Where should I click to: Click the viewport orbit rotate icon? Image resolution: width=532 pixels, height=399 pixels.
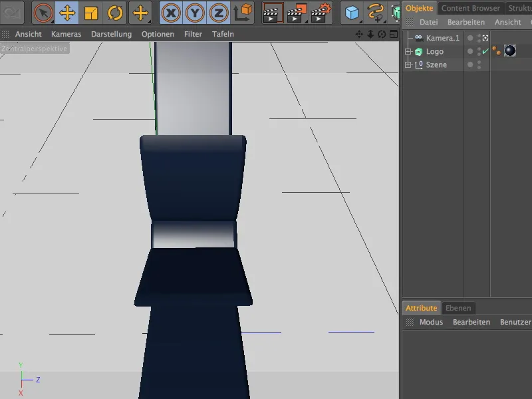[x=382, y=35]
